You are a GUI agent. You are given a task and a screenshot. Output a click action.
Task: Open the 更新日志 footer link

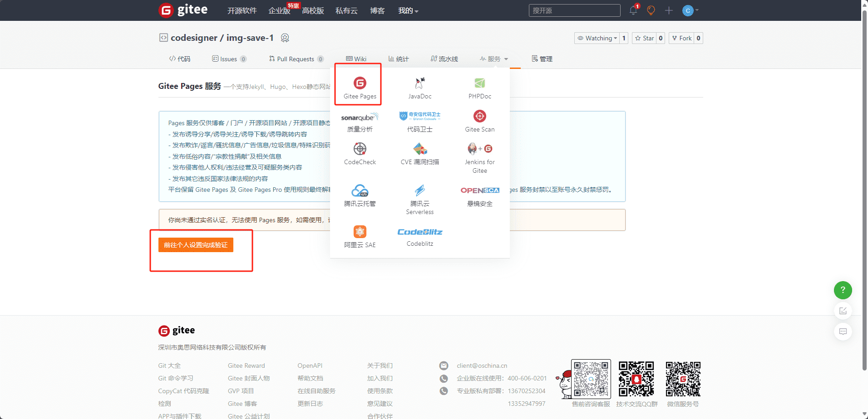click(x=310, y=404)
